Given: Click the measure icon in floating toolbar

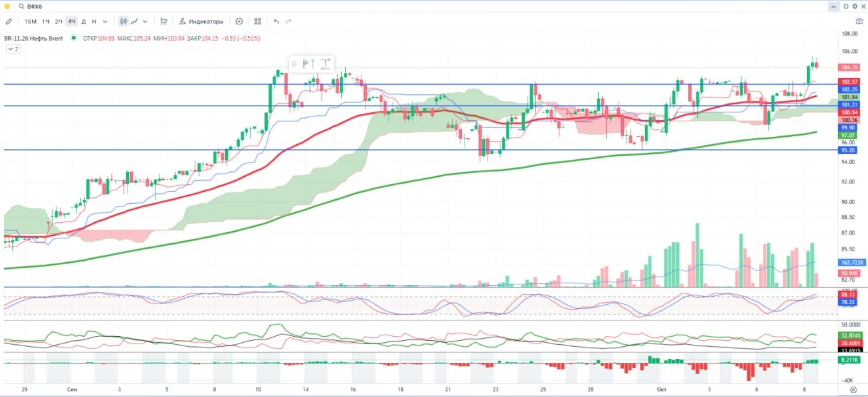Looking at the screenshot, I should point(325,64).
